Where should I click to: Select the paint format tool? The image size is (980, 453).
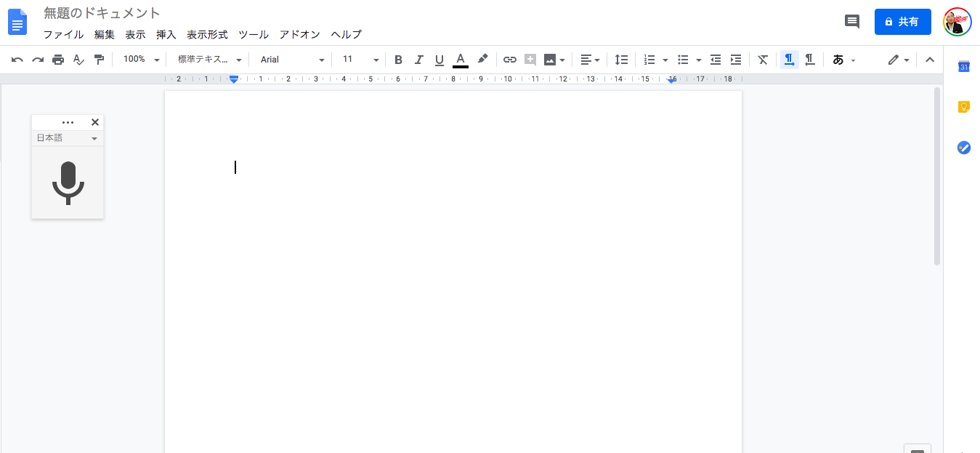(99, 60)
